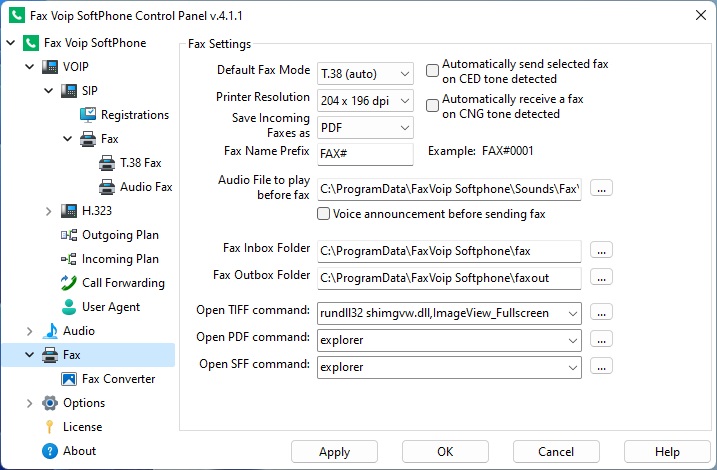Close the Control Panel window
This screenshot has width=717, height=470.
coord(701,16)
